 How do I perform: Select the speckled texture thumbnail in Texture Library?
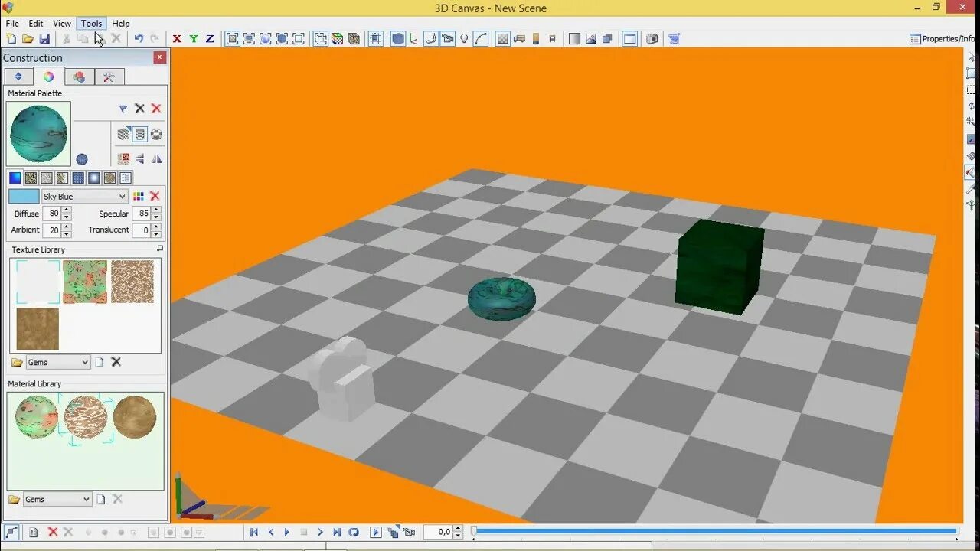[132, 282]
